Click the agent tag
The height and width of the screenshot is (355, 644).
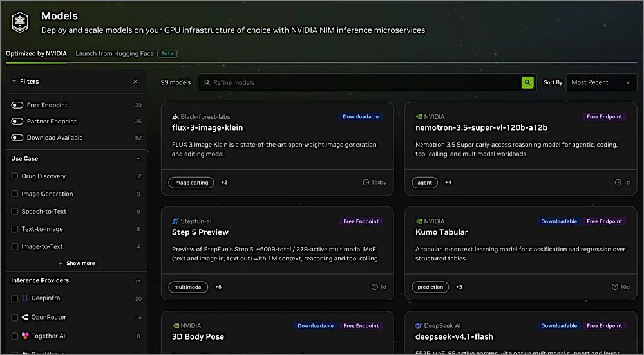tap(424, 183)
